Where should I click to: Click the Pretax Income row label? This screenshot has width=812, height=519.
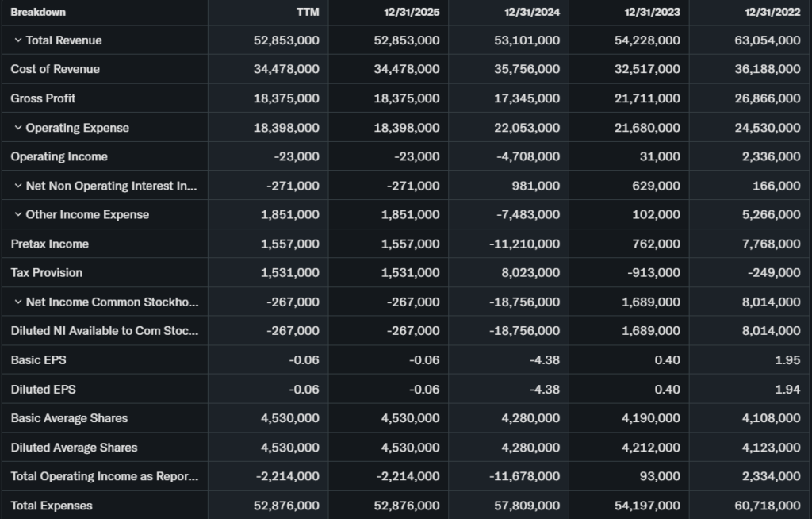(50, 244)
